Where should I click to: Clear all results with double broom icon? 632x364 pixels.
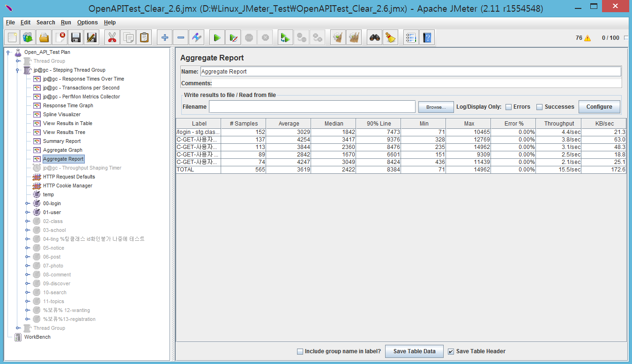pos(354,38)
